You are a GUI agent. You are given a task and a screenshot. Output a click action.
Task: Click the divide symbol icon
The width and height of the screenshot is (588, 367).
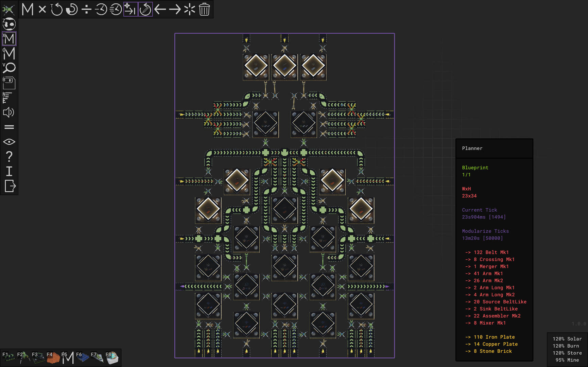(86, 10)
